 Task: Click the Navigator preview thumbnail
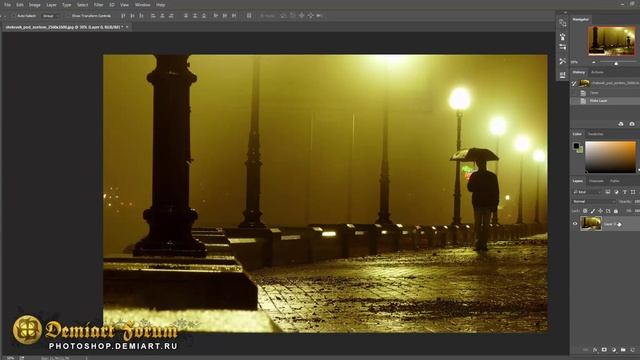tap(611, 41)
